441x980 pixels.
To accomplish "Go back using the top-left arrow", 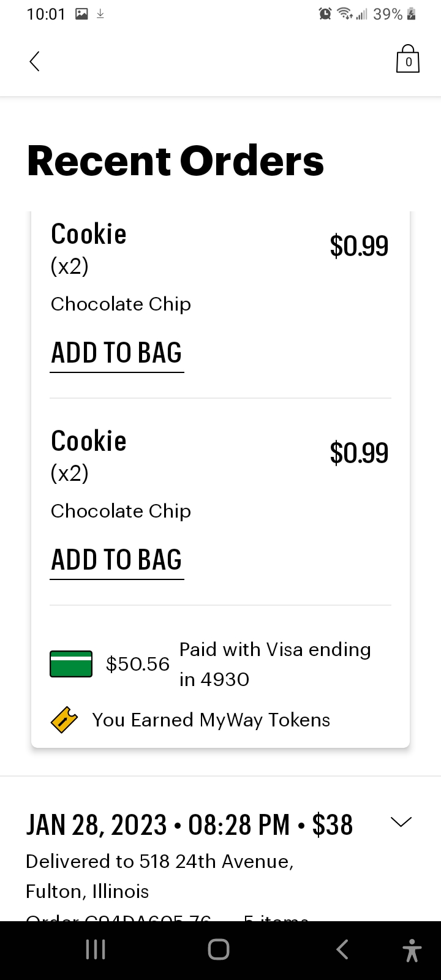I will [x=35, y=61].
